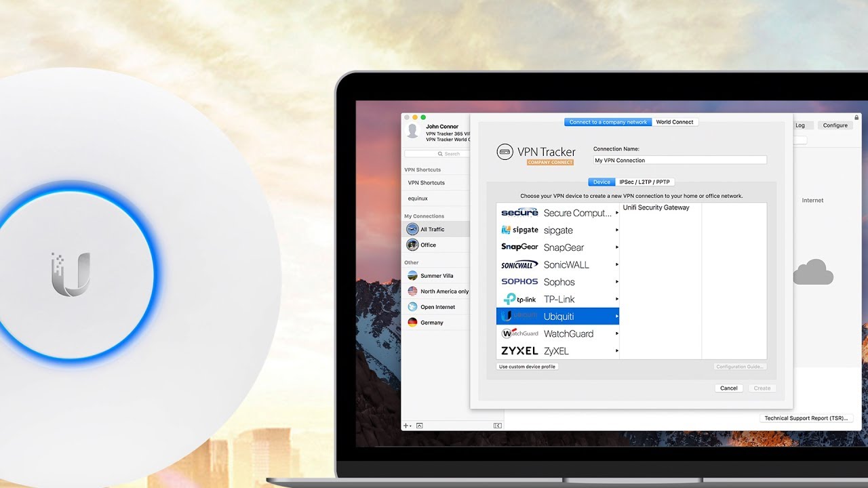Expand the Secure Computing submenu arrow
This screenshot has width=868, height=488.
[616, 213]
